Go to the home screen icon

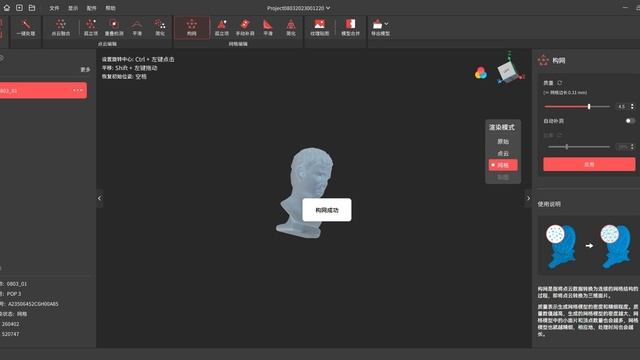7,8
